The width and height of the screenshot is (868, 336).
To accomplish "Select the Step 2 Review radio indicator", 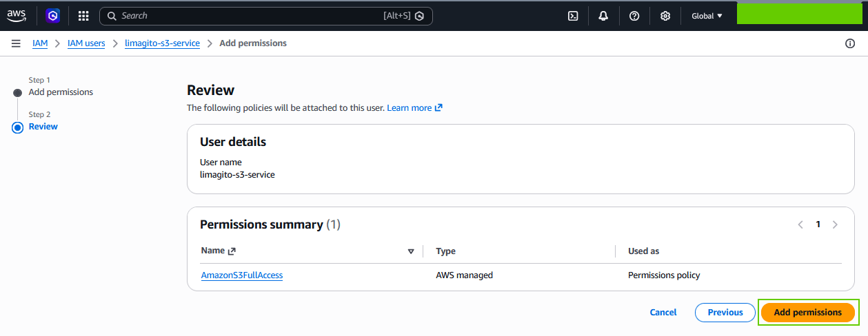I will (x=18, y=127).
